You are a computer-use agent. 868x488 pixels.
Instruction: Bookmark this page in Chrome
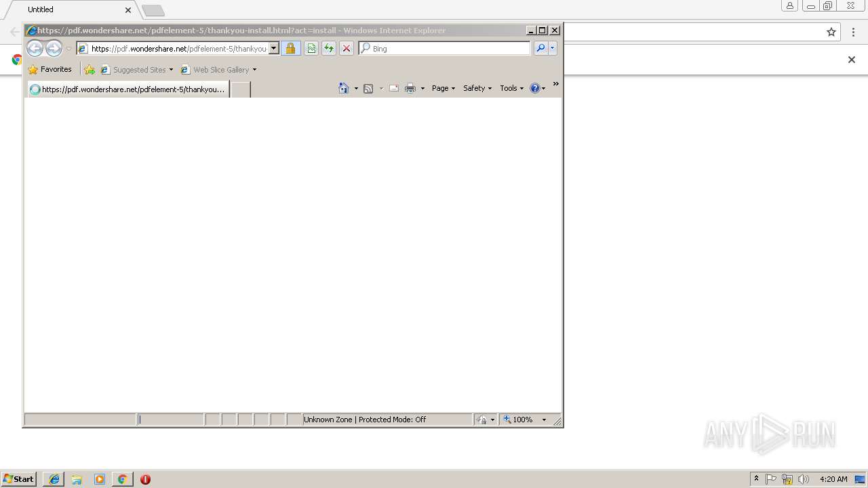831,32
